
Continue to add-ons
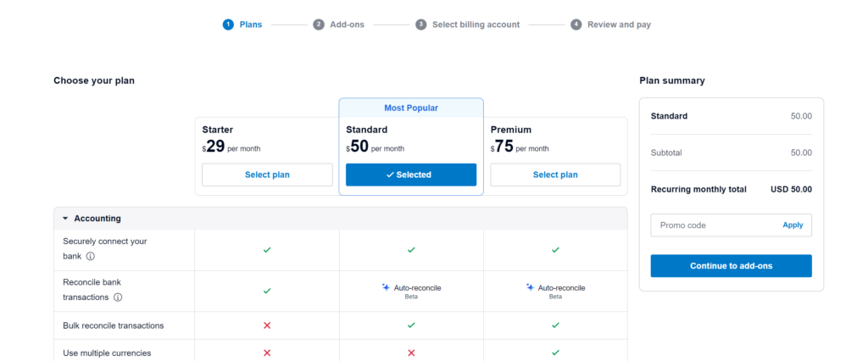point(731,266)
